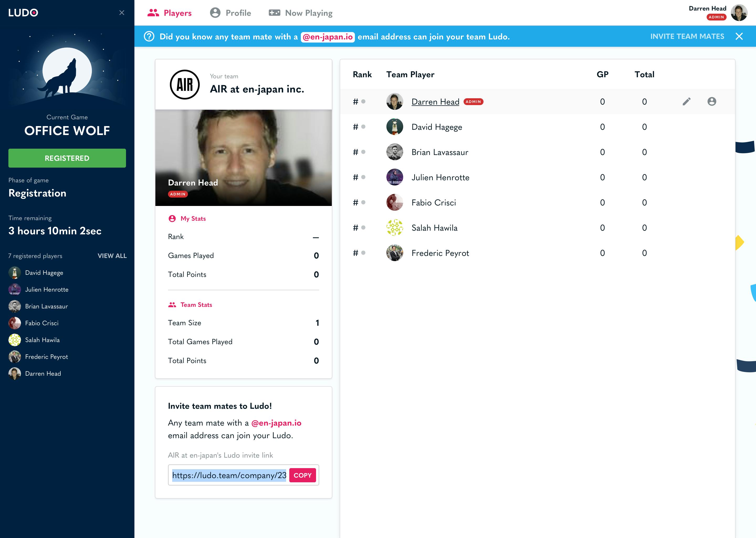This screenshot has width=756, height=538.
Task: Click the My Stats person icon
Action: (x=172, y=218)
